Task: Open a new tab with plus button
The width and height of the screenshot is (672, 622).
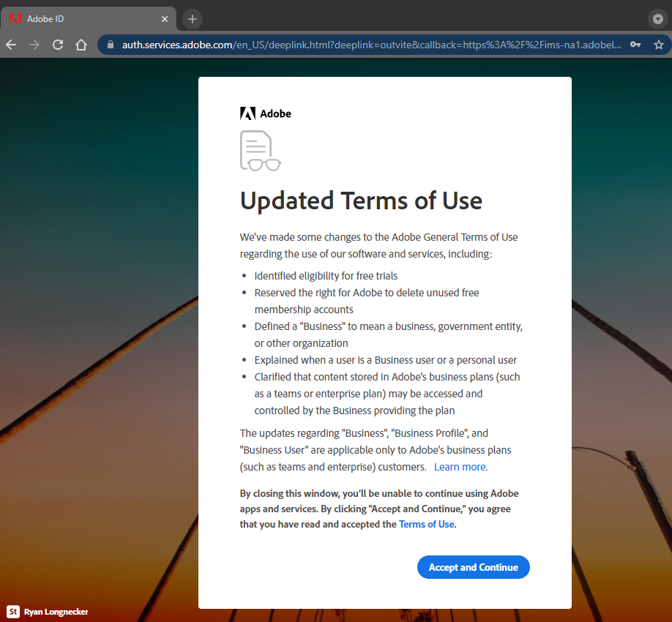Action: (x=193, y=19)
